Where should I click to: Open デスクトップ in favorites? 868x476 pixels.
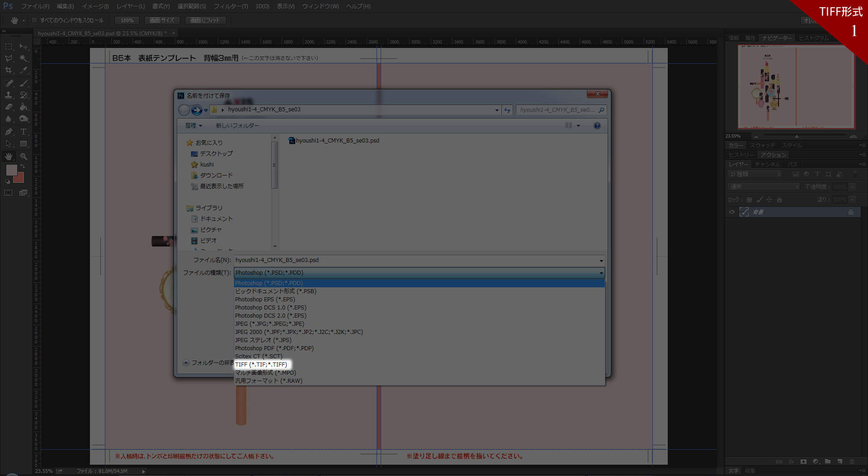pyautogui.click(x=212, y=154)
